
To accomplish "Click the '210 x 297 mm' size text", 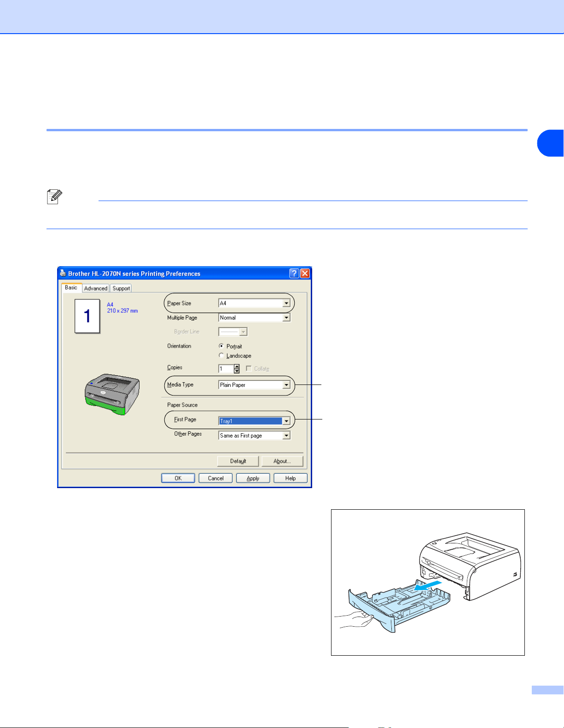I will tap(122, 311).
